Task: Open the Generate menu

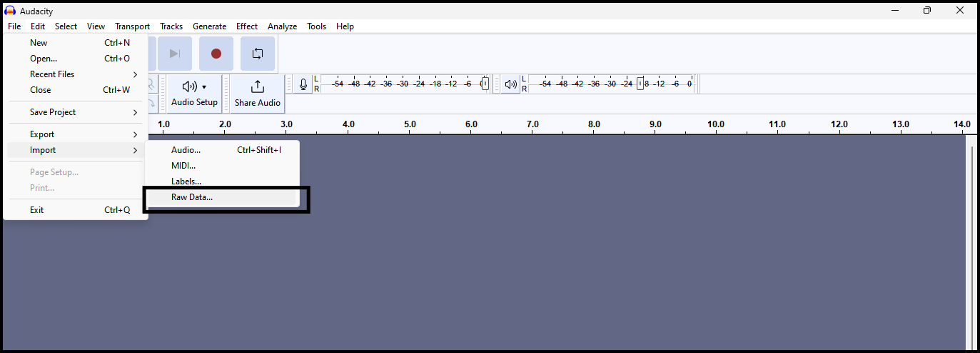Action: coord(209,26)
